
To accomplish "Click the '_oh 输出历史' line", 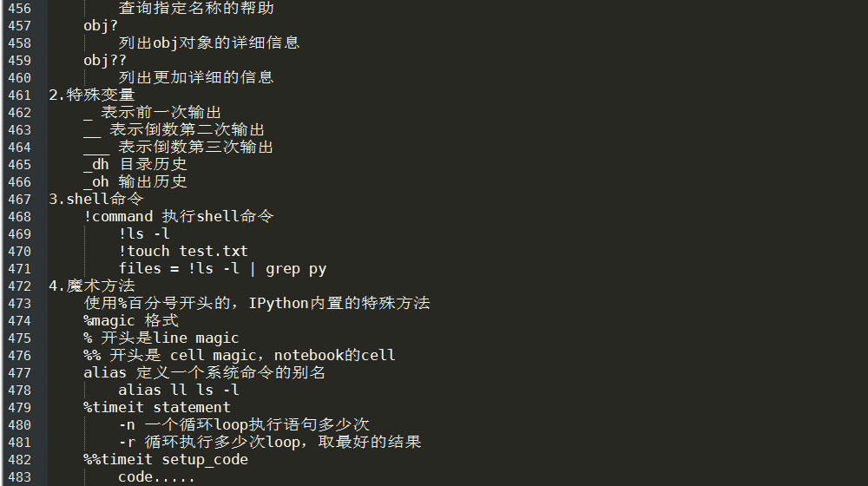I will point(135,182).
